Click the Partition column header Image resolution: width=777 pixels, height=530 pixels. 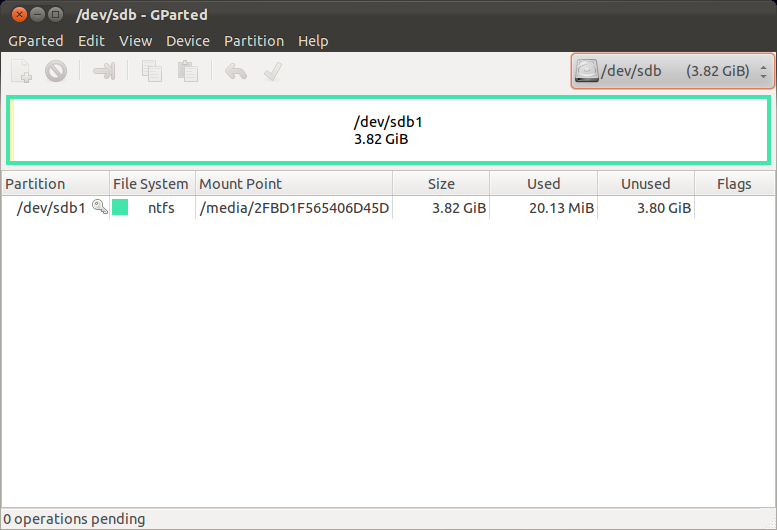pos(55,184)
